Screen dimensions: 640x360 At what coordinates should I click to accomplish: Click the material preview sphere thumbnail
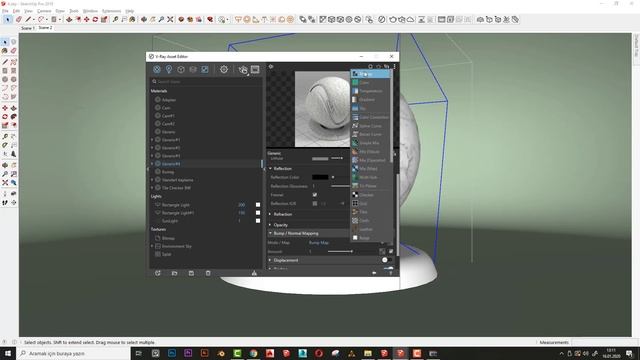click(x=323, y=109)
